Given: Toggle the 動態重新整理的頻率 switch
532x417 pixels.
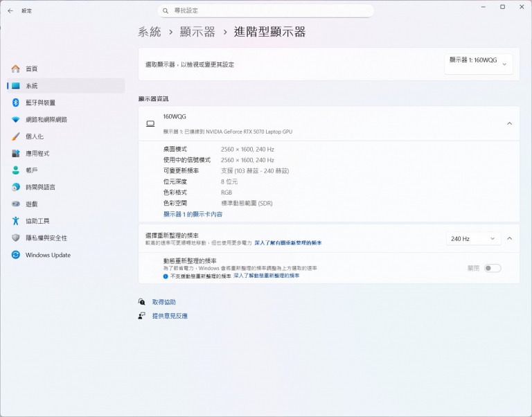Looking at the screenshot, I should click(x=492, y=268).
